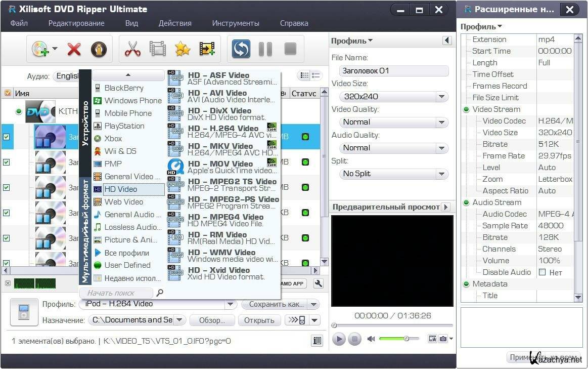Open the Инструменты menu
The height and width of the screenshot is (369, 588).
(236, 23)
